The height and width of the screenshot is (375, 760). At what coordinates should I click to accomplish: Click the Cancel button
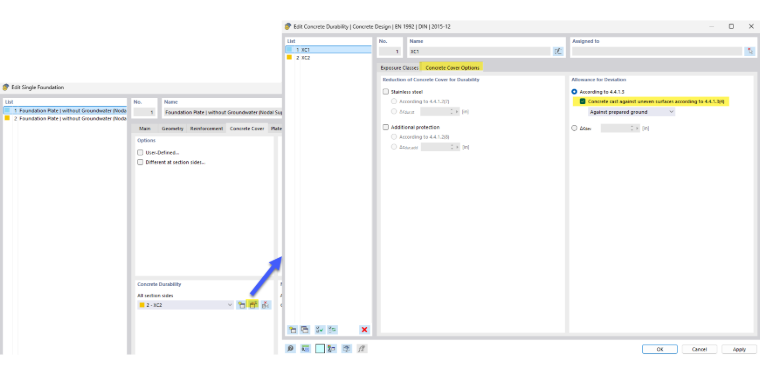tap(699, 349)
